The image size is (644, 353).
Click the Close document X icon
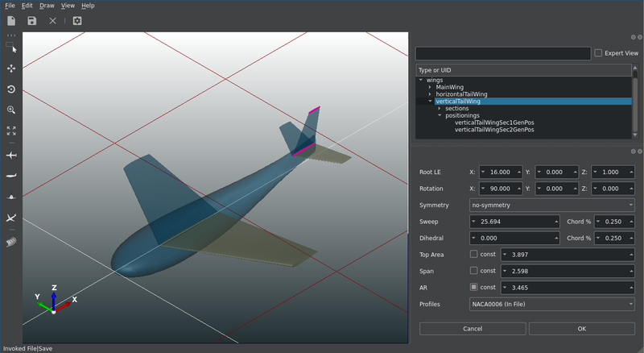click(53, 21)
